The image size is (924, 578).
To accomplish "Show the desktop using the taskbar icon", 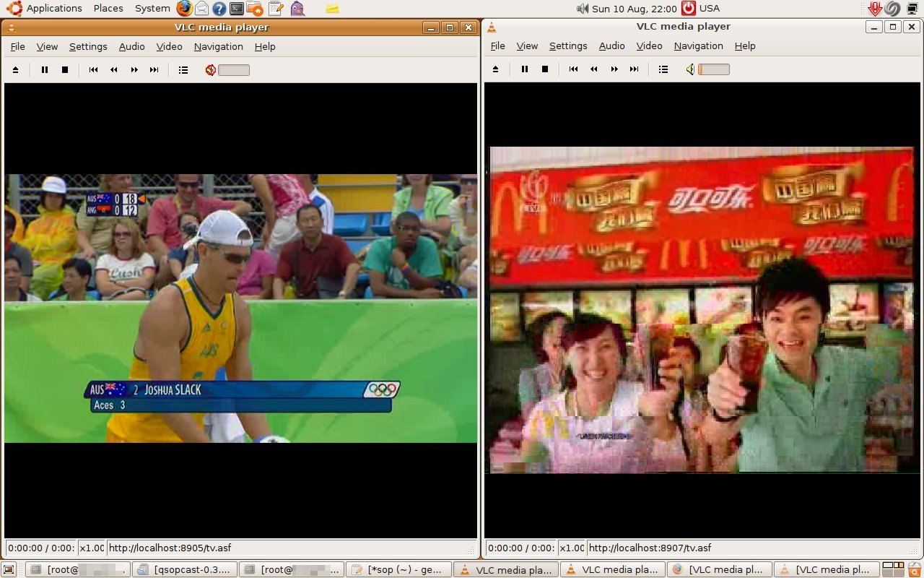I will tap(9, 569).
